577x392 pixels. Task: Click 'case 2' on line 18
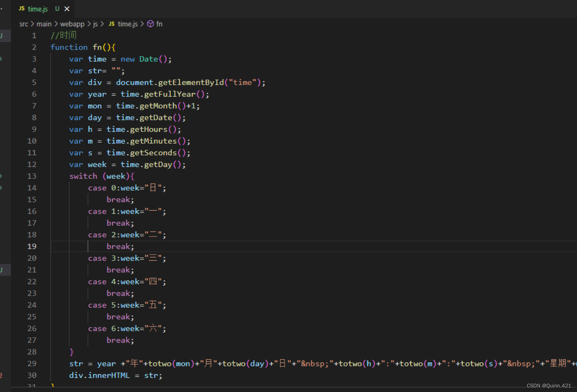[102, 235]
